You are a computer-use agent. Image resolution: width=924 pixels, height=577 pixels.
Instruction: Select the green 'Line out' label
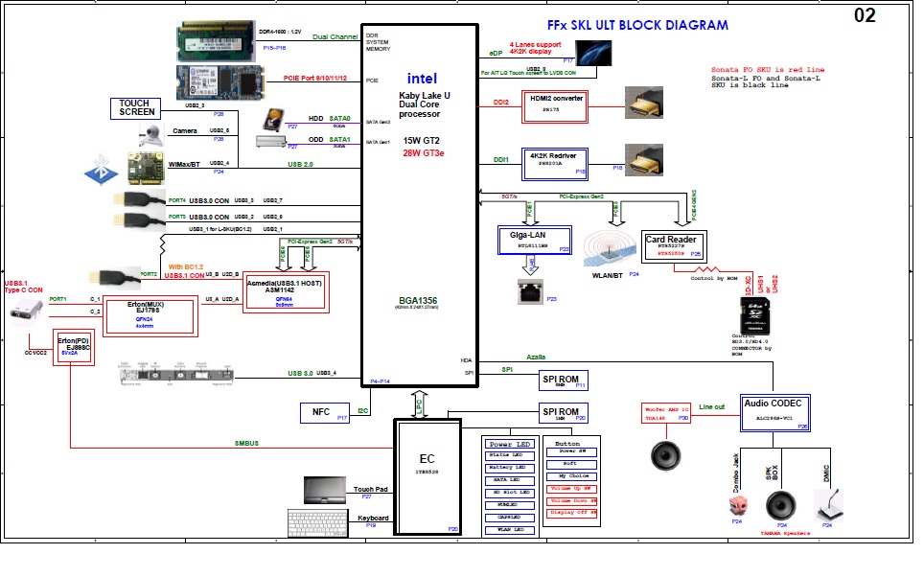[712, 406]
